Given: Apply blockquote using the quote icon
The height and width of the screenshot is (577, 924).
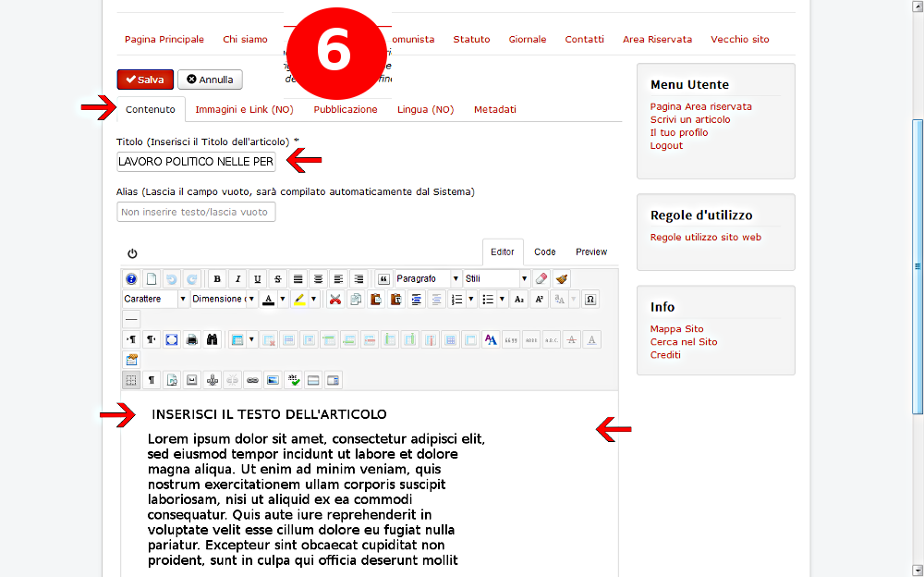Looking at the screenshot, I should [383, 278].
